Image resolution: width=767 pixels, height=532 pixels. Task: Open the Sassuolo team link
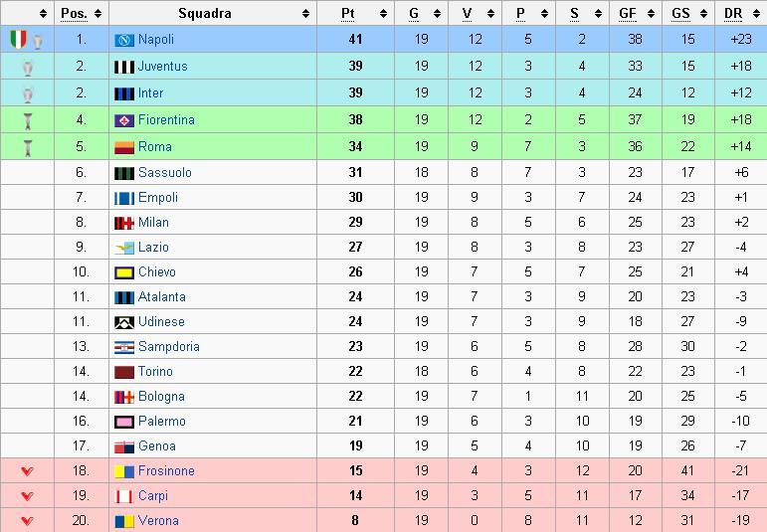(x=165, y=173)
